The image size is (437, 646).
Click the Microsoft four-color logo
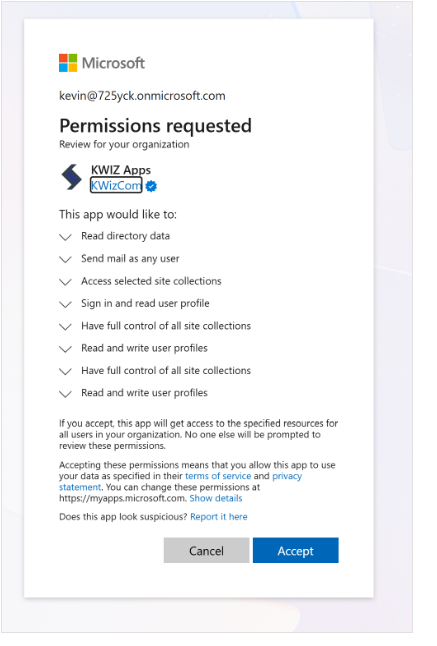pyautogui.click(x=68, y=63)
